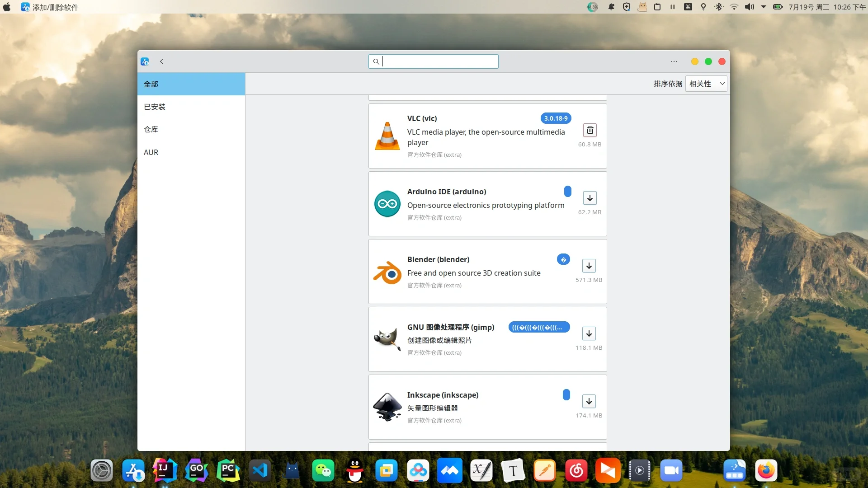Open WeChat from the dock
The height and width of the screenshot is (488, 868).
click(x=323, y=470)
